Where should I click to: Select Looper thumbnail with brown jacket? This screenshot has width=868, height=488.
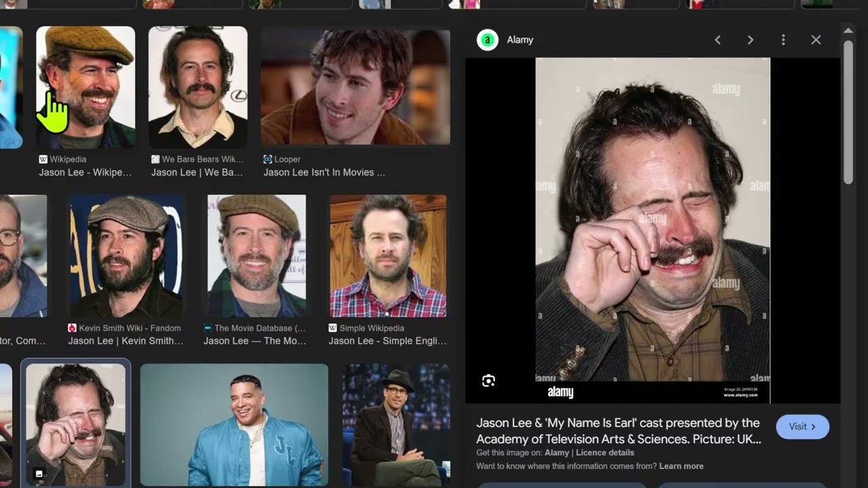[355, 87]
